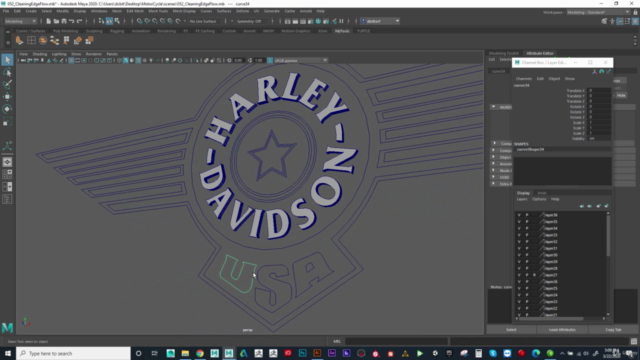This screenshot has width=640, height=360.
Task: Enable snap to curves magnet icon
Action: point(147,21)
